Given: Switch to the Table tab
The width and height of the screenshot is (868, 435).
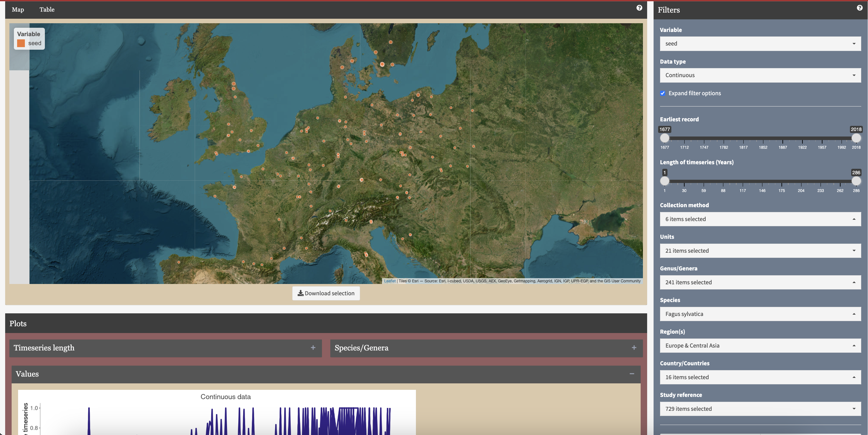Looking at the screenshot, I should tap(47, 9).
